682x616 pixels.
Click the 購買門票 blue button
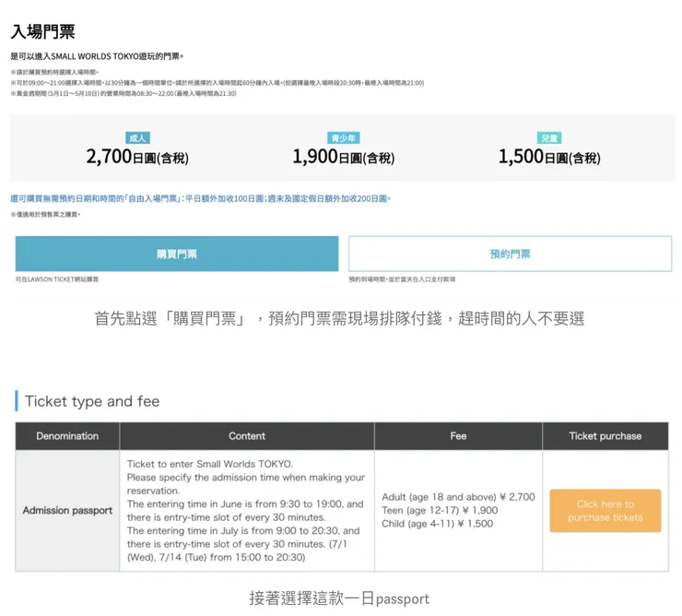click(x=177, y=254)
